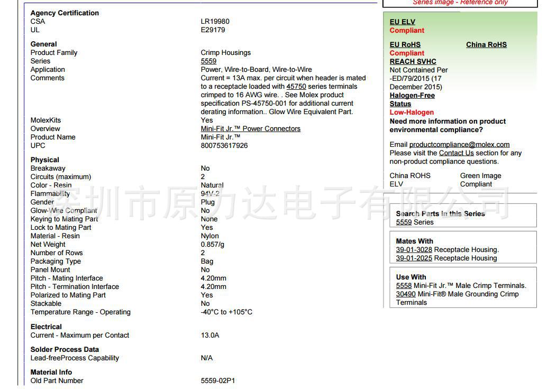
Task: Select old part number 5559-02P1
Action: (218, 381)
